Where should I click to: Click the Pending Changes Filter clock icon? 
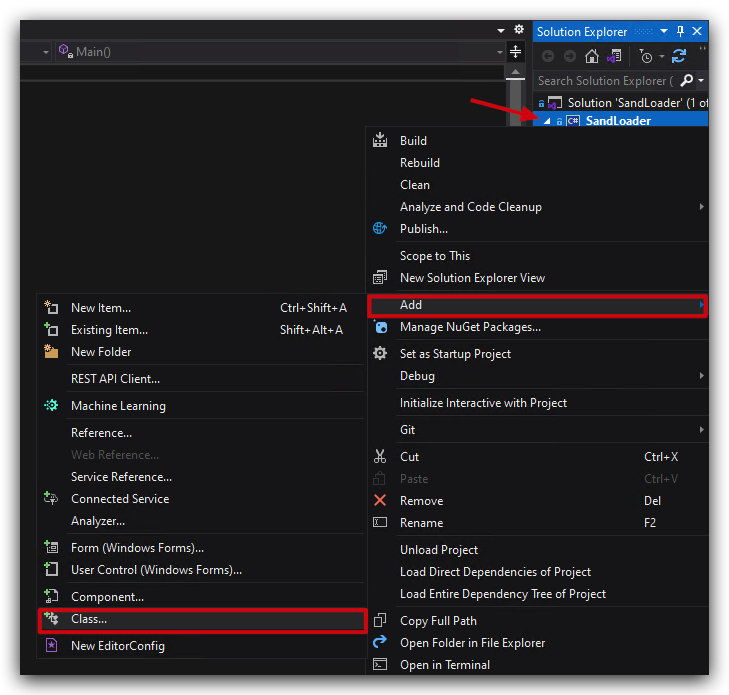click(x=645, y=56)
